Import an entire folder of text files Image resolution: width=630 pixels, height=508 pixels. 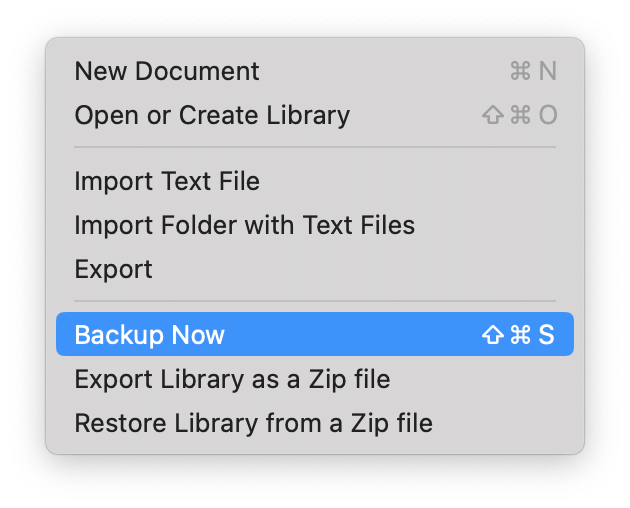coord(315,225)
